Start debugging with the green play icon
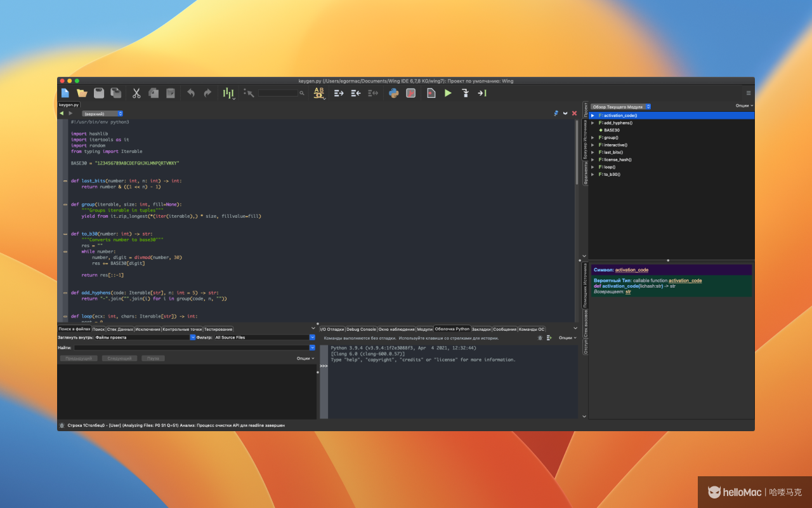Image resolution: width=812 pixels, height=508 pixels. [448, 93]
